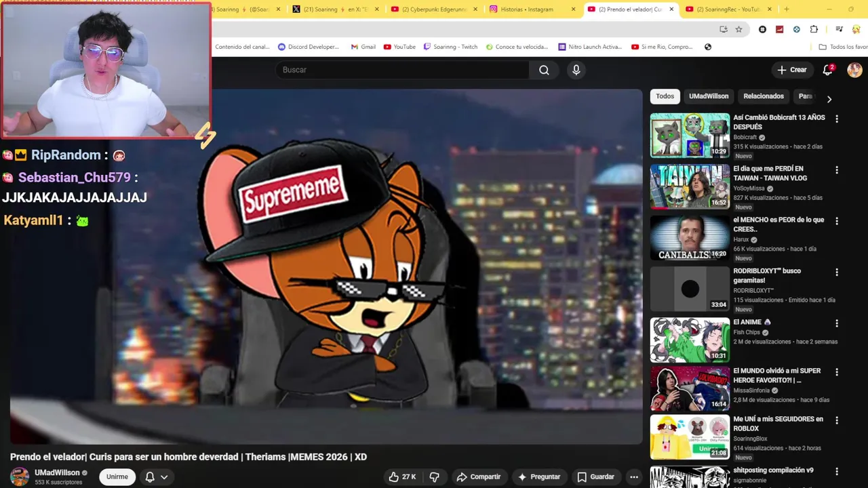This screenshot has height=488, width=868.
Task: Click the install/cast icon in address bar
Action: click(724, 29)
